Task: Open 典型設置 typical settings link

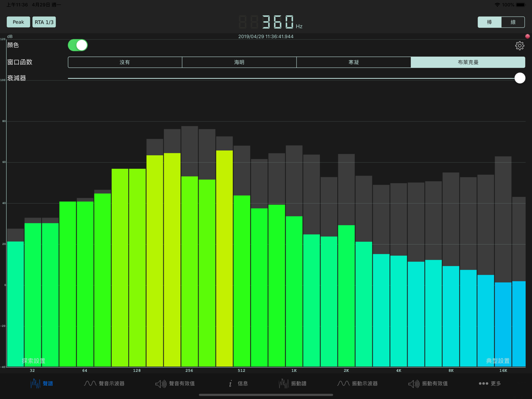Action: click(498, 360)
